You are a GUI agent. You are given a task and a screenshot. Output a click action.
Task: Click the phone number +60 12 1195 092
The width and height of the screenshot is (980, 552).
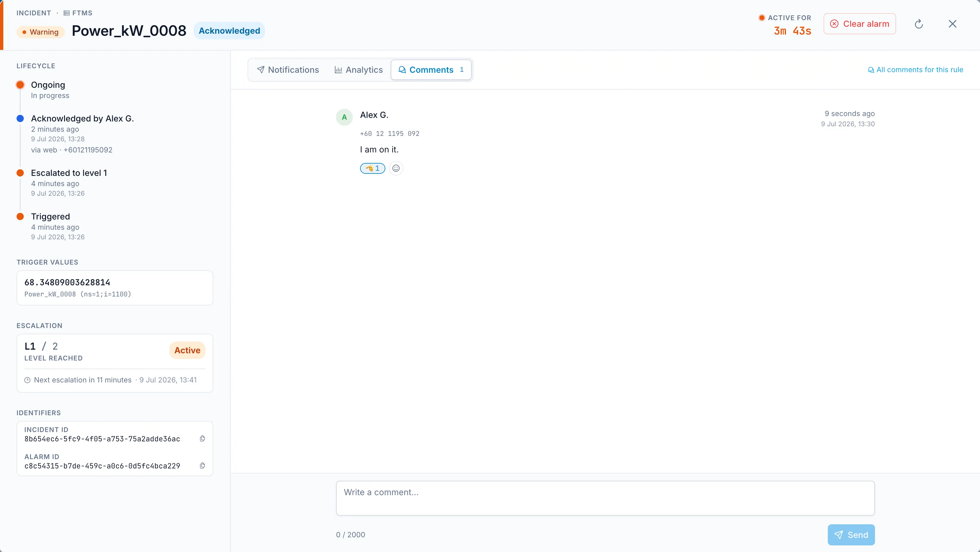coord(390,133)
